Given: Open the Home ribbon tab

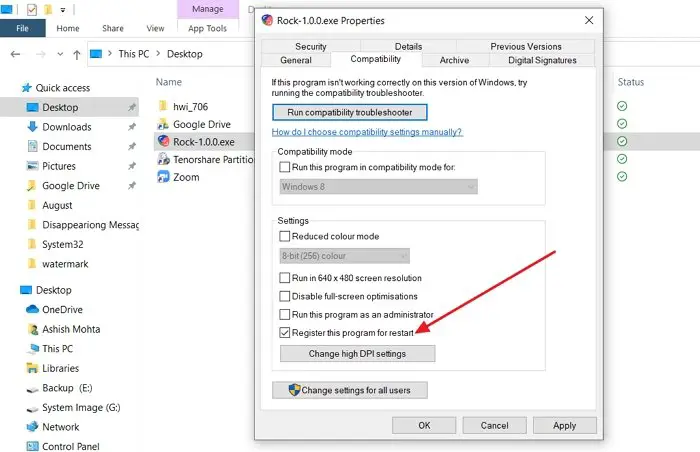Looking at the screenshot, I should [68, 28].
